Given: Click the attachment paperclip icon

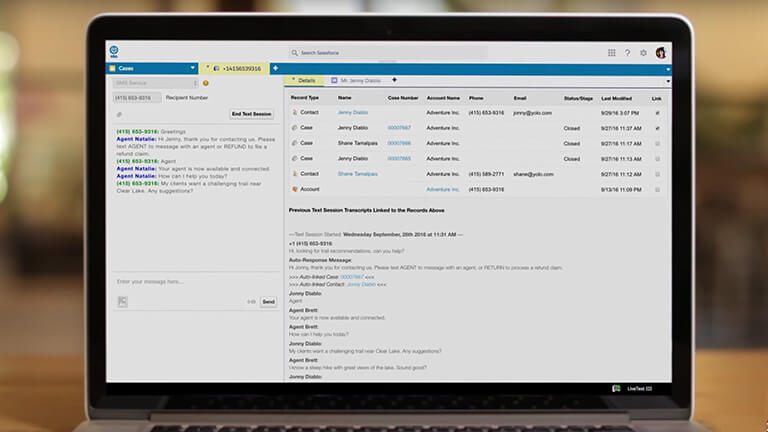Looking at the screenshot, I should coord(119,115).
